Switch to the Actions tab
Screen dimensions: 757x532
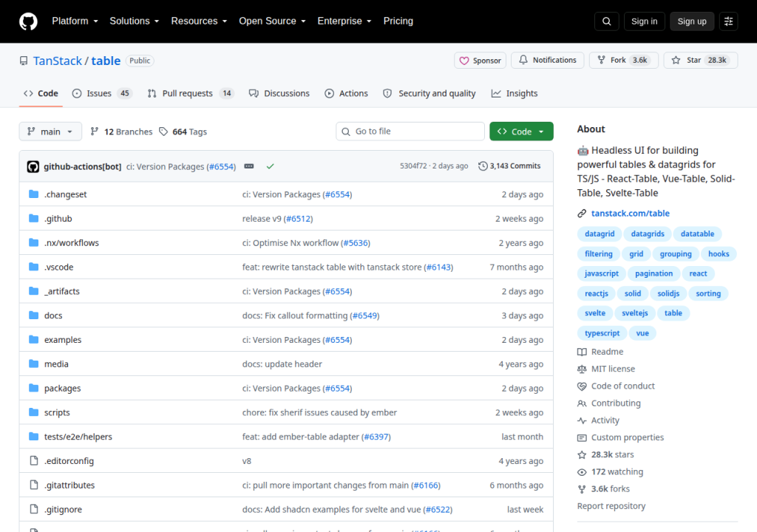[346, 93]
